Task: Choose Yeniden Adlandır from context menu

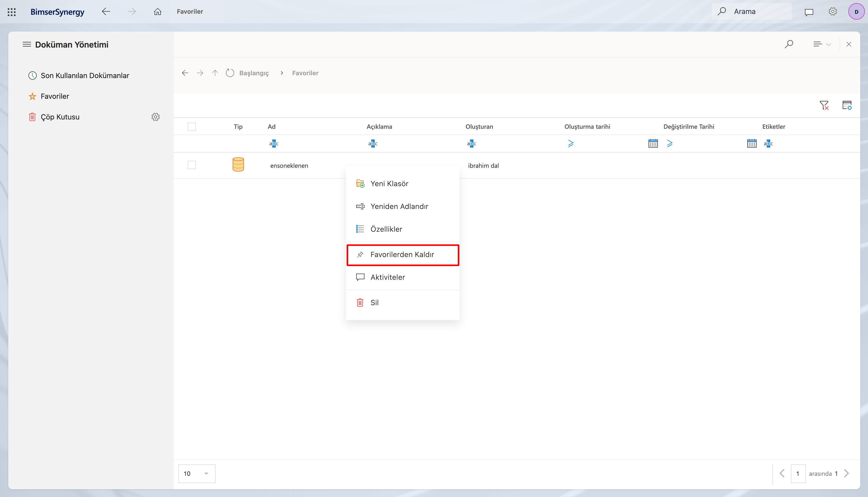Action: (x=403, y=207)
